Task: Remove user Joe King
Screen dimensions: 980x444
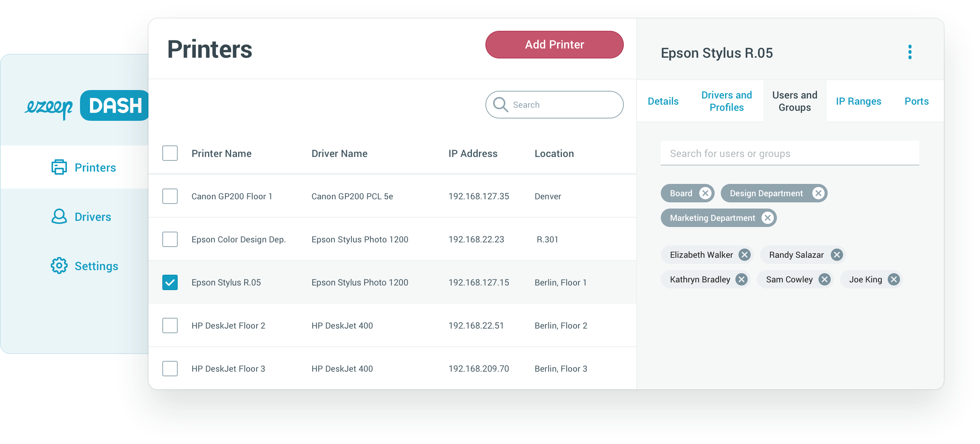Action: point(893,279)
